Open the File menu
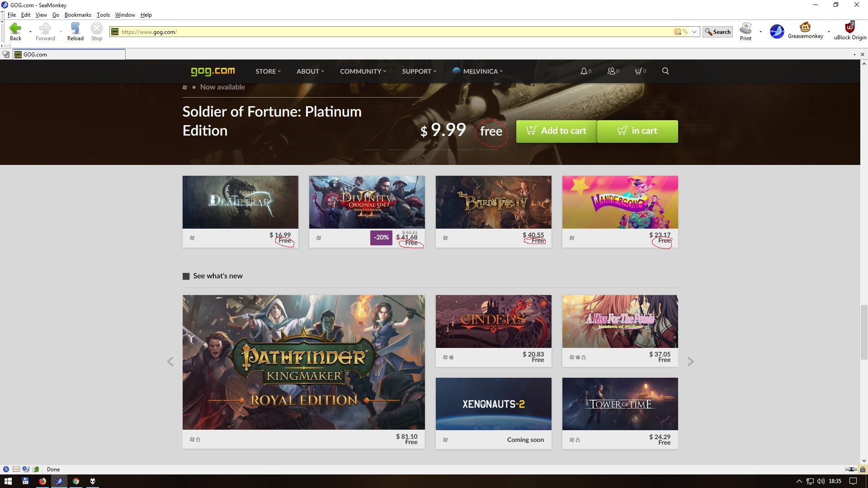The image size is (868, 488). pos(12,14)
